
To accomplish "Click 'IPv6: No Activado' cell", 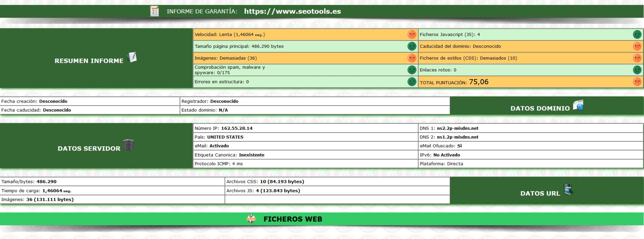I will click(530, 155).
